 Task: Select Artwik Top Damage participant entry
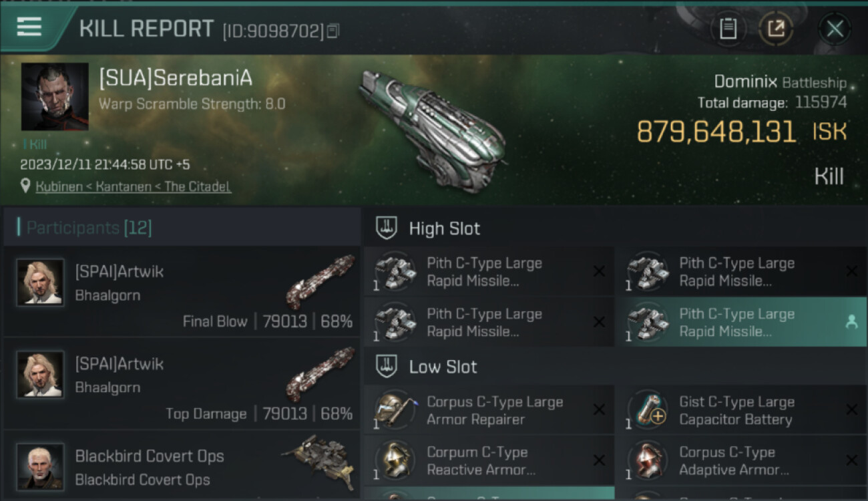pyautogui.click(x=182, y=383)
